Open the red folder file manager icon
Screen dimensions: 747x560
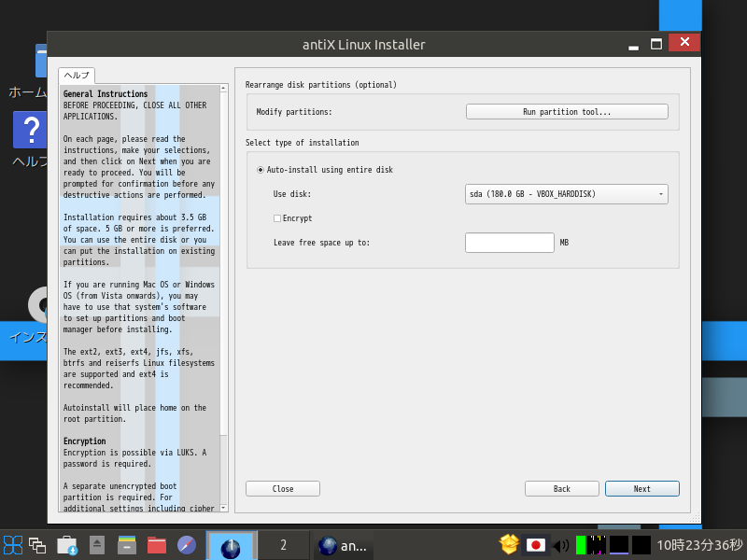pos(157,545)
